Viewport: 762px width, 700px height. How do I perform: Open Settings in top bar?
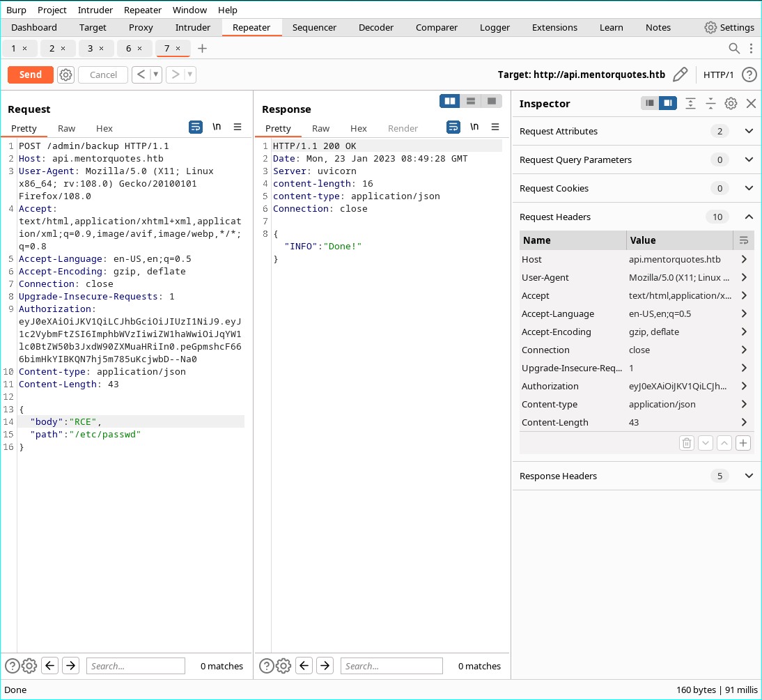729,28
